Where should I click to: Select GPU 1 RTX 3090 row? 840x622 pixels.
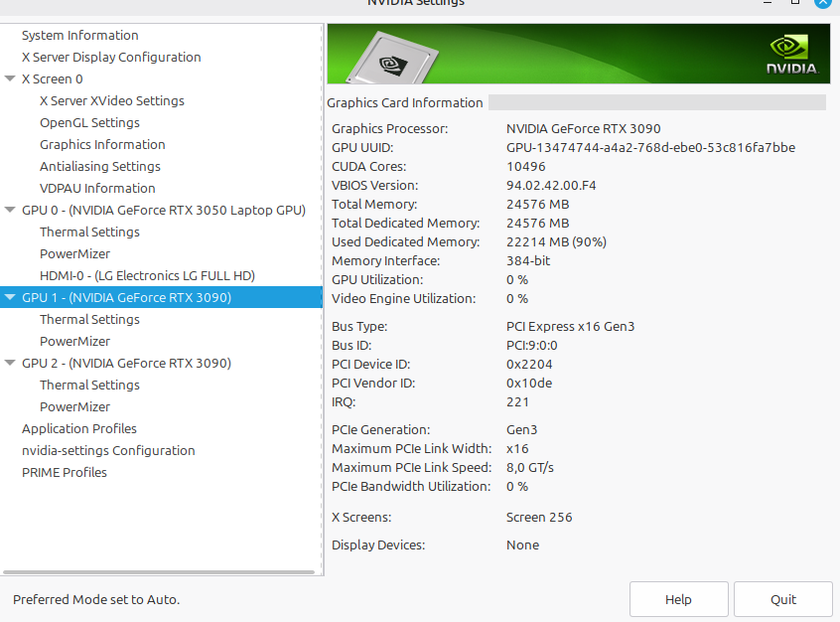(x=161, y=297)
